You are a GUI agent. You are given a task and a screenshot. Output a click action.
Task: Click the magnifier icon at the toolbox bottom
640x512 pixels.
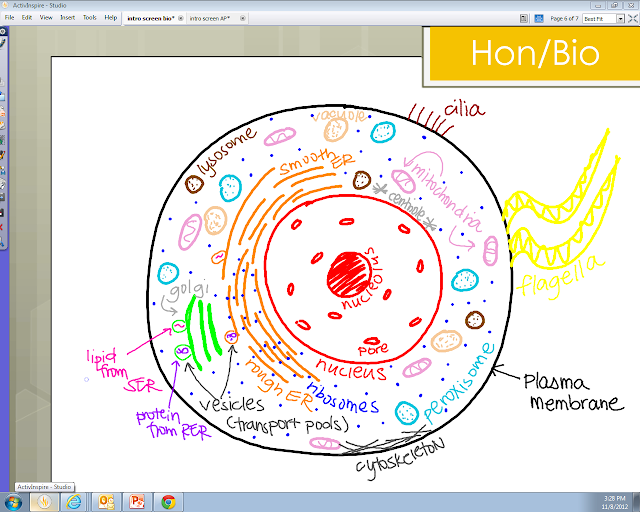[x=2, y=243]
